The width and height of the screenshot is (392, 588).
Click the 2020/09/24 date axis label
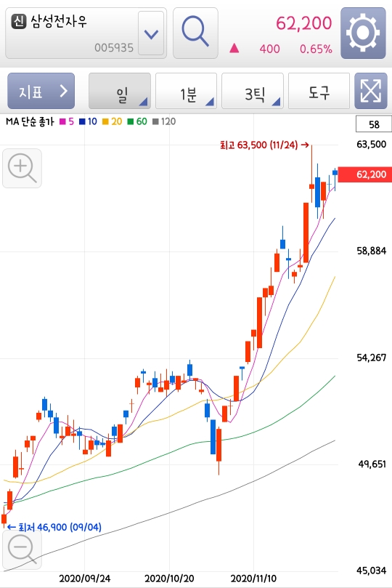pyautogui.click(x=85, y=579)
